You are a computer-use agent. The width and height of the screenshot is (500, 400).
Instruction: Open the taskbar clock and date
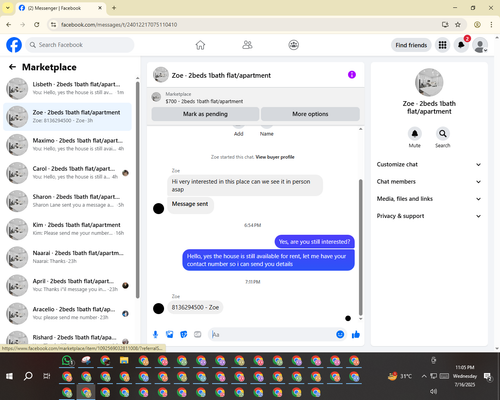tap(465, 376)
